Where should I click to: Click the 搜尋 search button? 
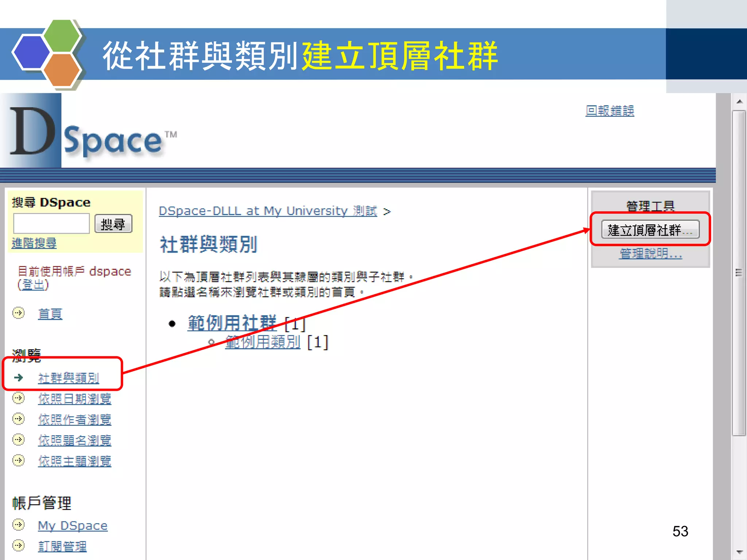113,224
